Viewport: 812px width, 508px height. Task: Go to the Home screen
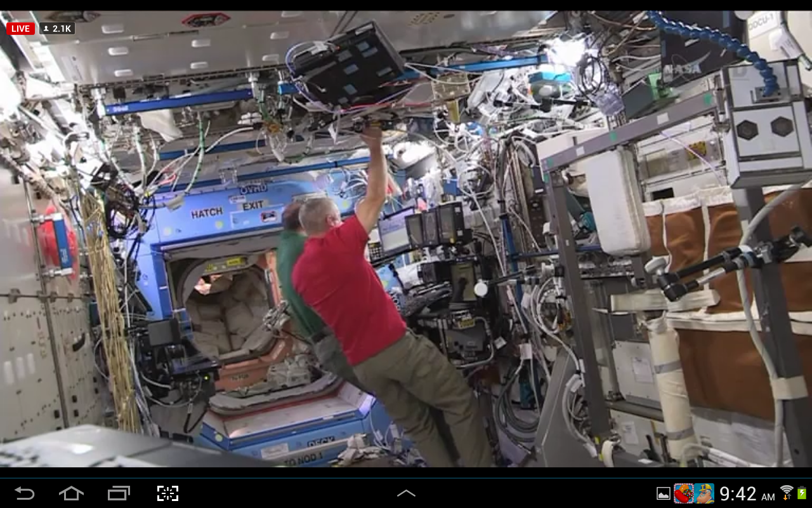coord(71,493)
